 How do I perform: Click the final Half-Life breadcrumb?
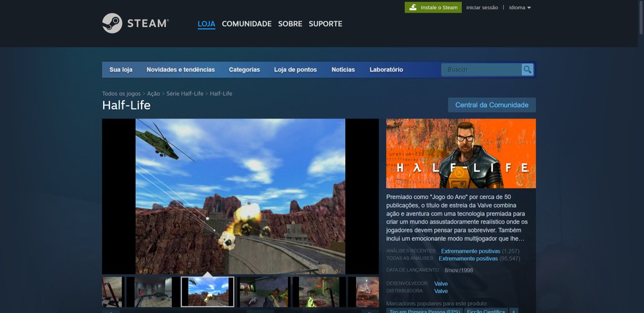(221, 93)
